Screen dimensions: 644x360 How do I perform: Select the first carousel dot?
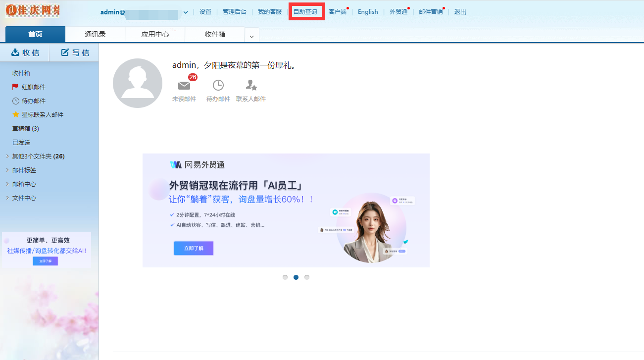click(x=285, y=277)
